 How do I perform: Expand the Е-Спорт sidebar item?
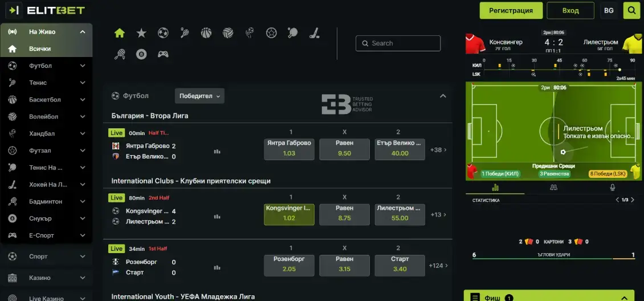tap(83, 235)
